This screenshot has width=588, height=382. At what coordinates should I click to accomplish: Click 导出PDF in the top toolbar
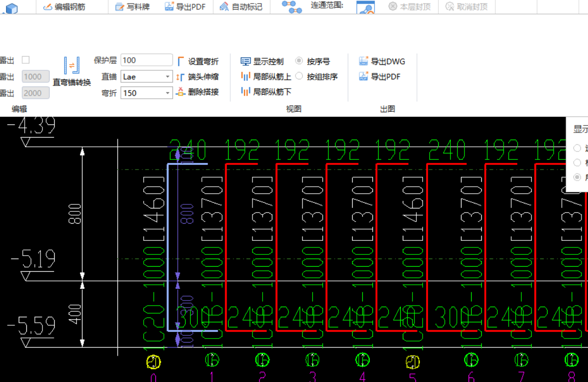185,7
